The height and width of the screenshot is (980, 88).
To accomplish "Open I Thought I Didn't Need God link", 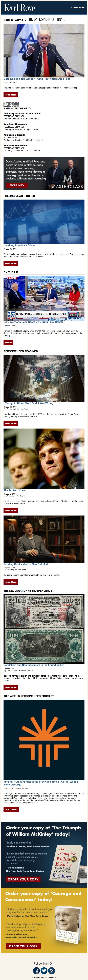I will pyautogui.click(x=29, y=403).
